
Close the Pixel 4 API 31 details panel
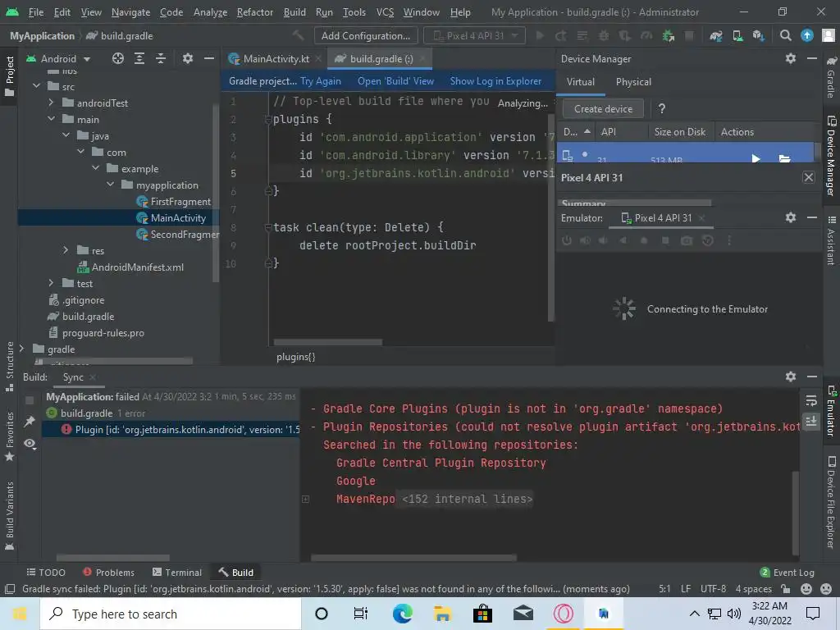(809, 177)
